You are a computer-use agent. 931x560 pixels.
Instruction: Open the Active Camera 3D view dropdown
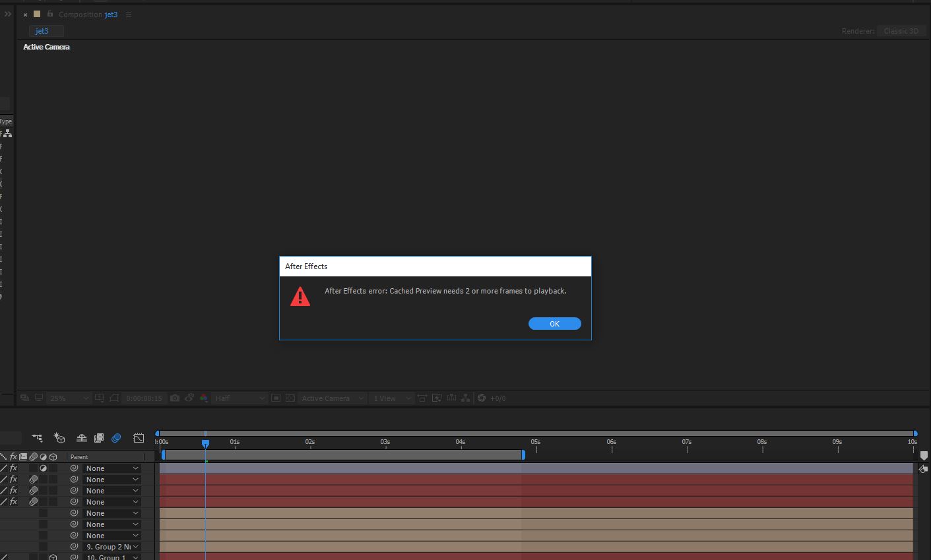pos(333,398)
